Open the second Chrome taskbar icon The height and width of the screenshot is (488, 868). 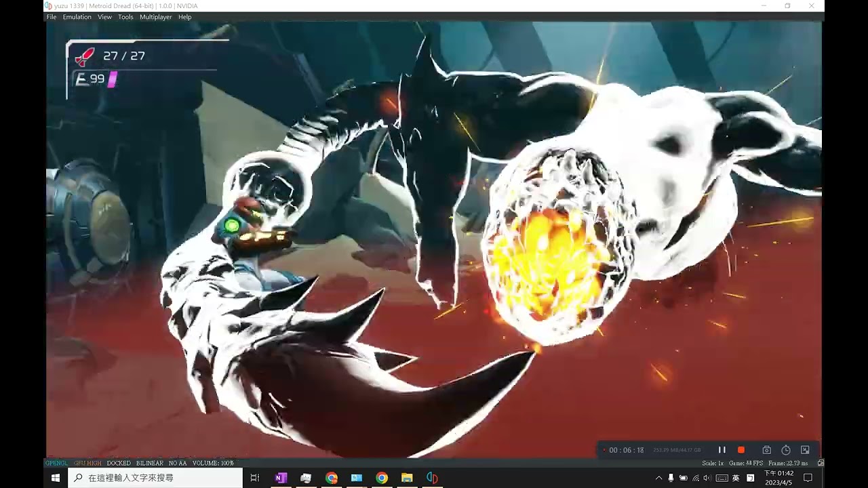pyautogui.click(x=382, y=478)
